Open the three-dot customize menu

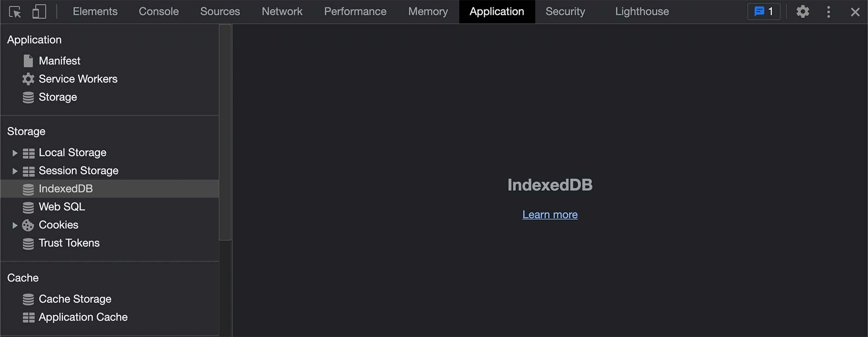[x=828, y=12]
